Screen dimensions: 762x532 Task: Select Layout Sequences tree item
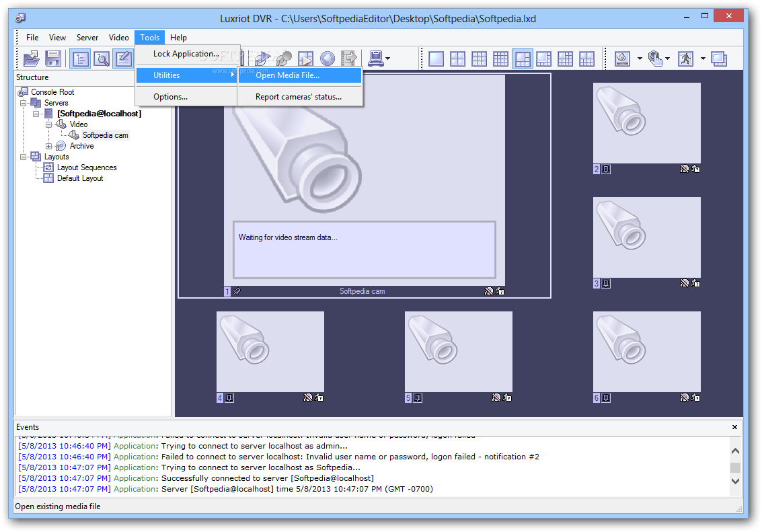pos(87,167)
